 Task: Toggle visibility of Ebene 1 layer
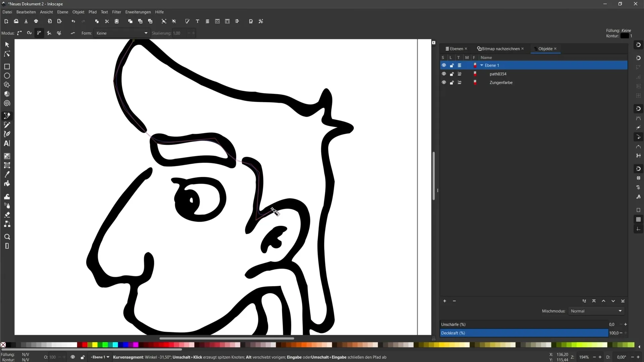click(444, 65)
